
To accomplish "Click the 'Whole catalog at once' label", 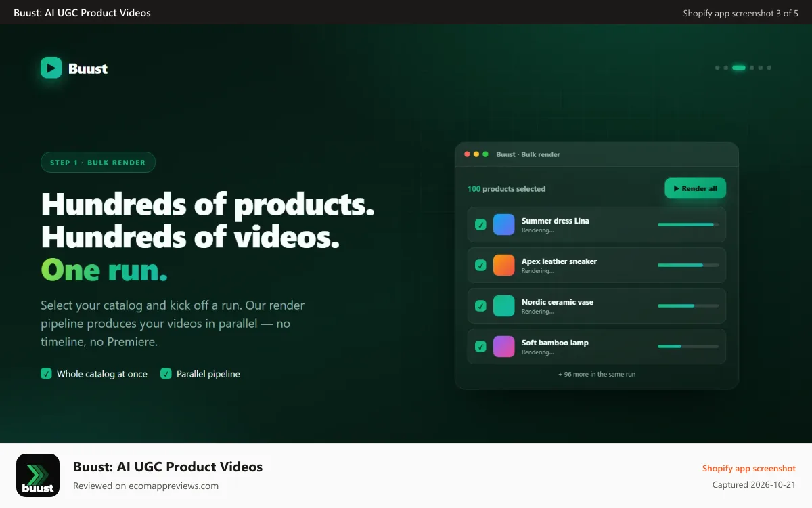I will pos(102,374).
